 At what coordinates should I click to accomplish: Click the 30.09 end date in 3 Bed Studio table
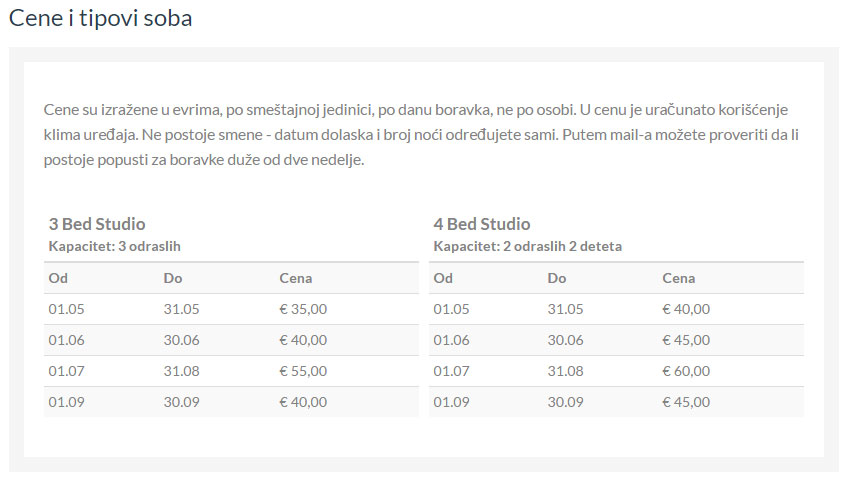[x=182, y=402]
